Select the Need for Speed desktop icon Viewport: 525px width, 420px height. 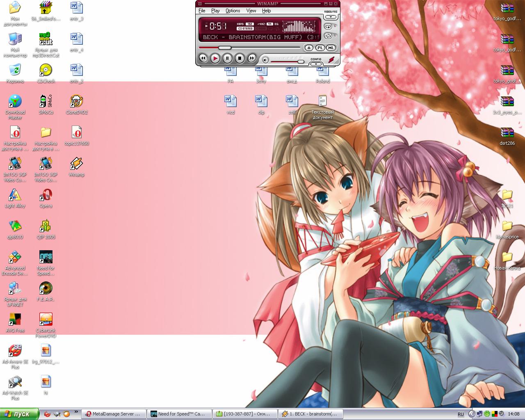(x=46, y=263)
